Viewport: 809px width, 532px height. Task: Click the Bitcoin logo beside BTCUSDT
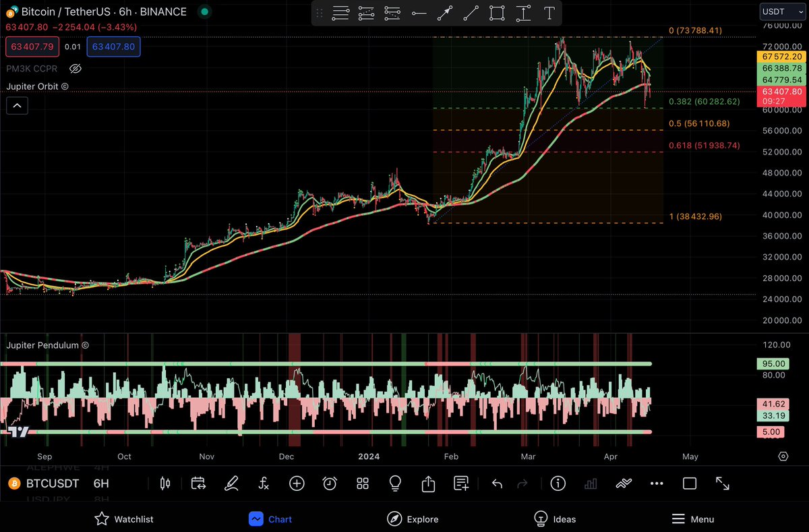pyautogui.click(x=13, y=483)
